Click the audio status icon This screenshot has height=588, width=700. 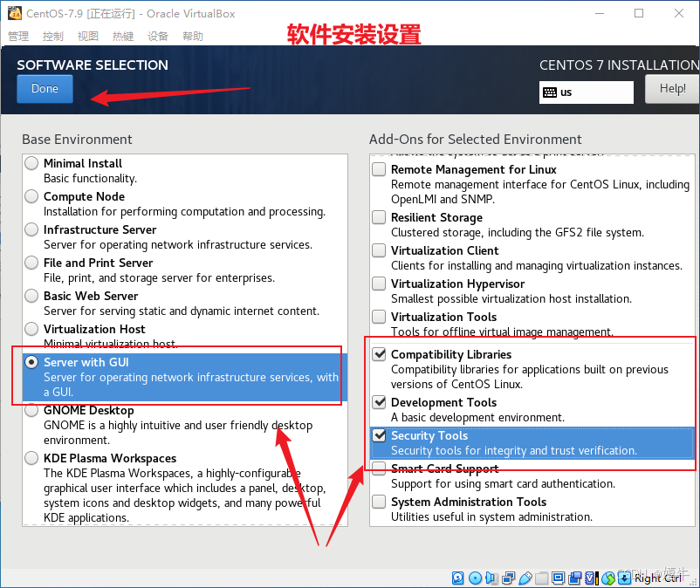(491, 578)
